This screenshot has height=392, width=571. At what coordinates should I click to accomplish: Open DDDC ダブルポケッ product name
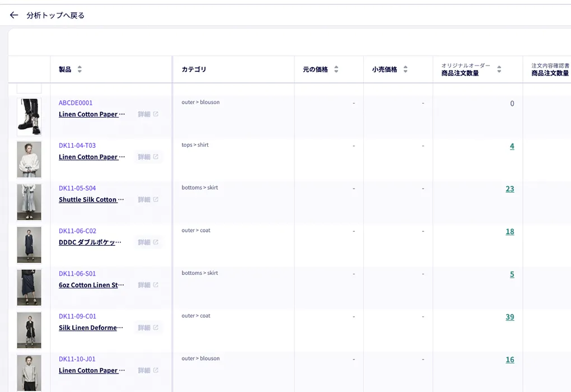point(90,242)
